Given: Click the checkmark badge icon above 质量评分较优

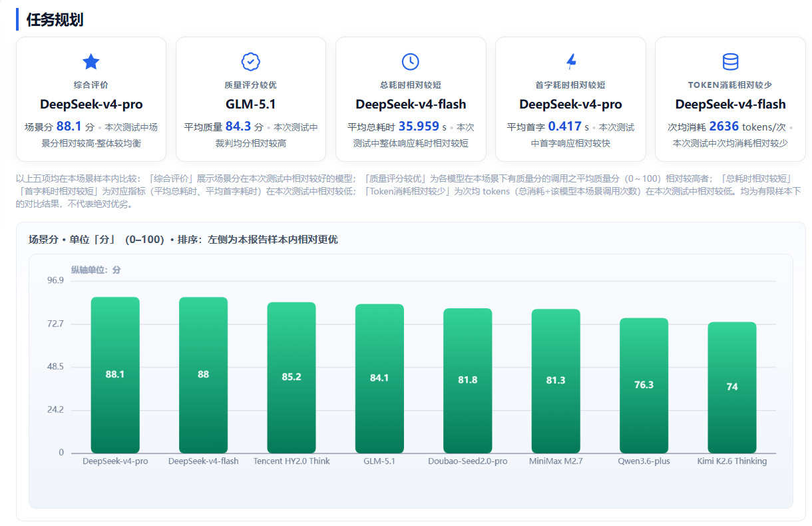Looking at the screenshot, I should tap(250, 62).
